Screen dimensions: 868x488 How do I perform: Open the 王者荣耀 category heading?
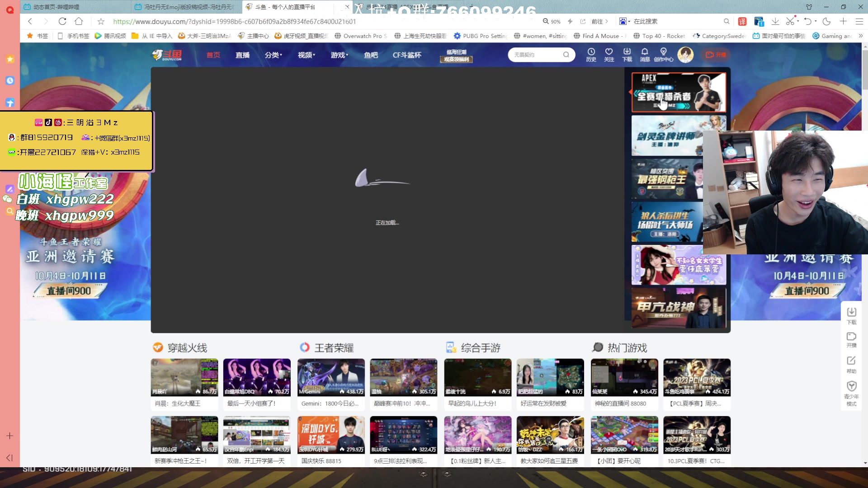tap(334, 347)
